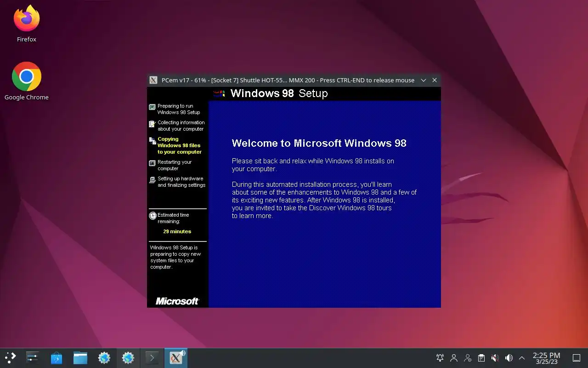The height and width of the screenshot is (368, 588).
Task: Click the 'Restarting your computer' step text
Action: pyautogui.click(x=175, y=165)
